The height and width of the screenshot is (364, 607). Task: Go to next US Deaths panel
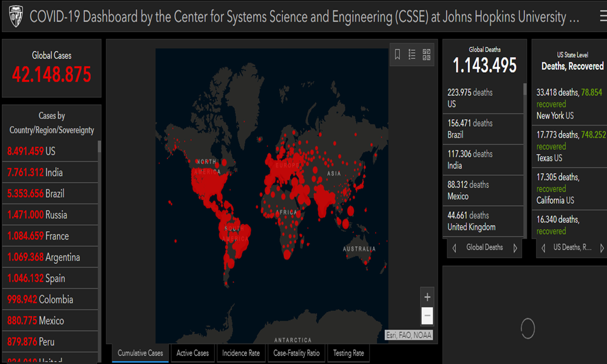click(602, 248)
